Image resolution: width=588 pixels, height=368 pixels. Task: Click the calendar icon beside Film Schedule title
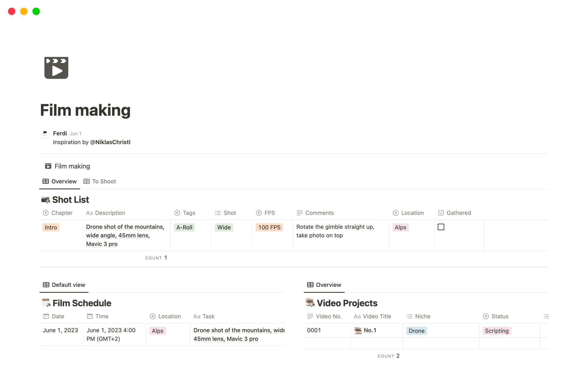pyautogui.click(x=46, y=303)
